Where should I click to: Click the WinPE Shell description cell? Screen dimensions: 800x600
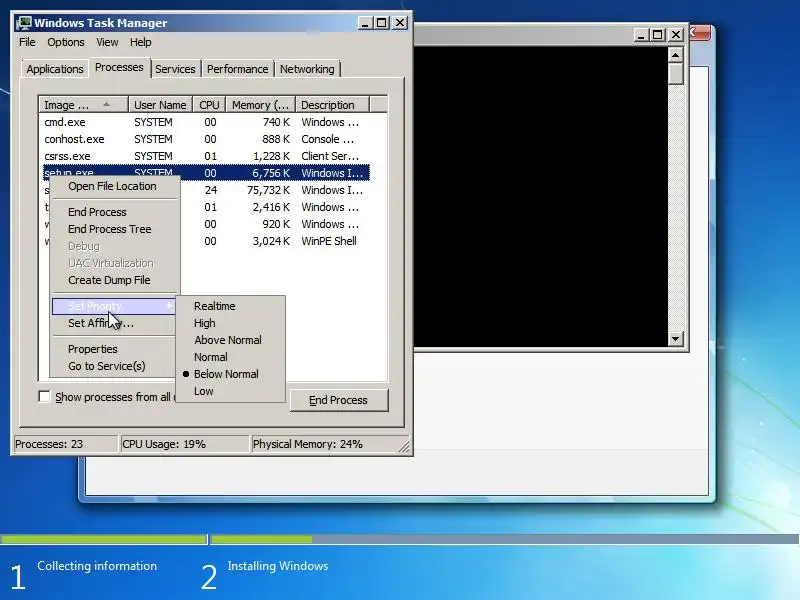click(329, 241)
